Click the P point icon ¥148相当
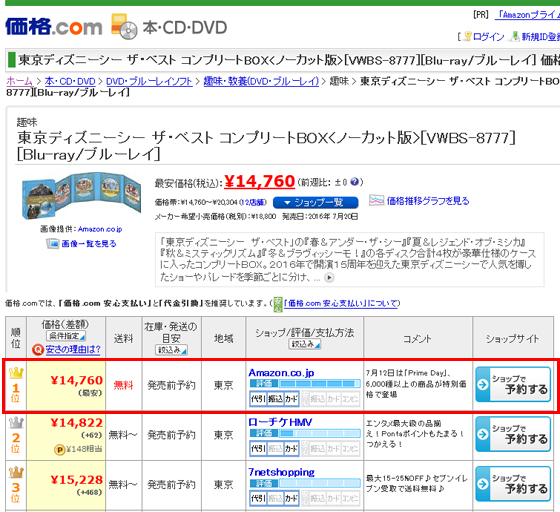The height and width of the screenshot is (512, 560). coord(59,449)
